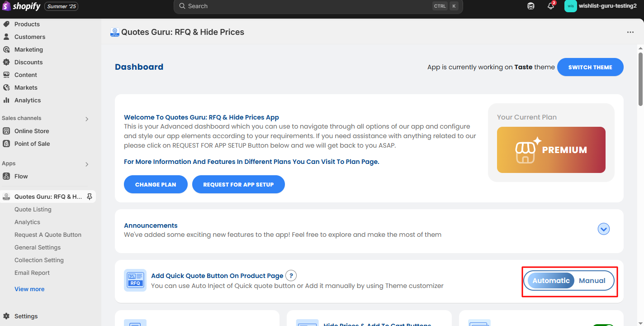The height and width of the screenshot is (326, 644).
Task: Expand the Apps section arrow
Action: point(87,164)
